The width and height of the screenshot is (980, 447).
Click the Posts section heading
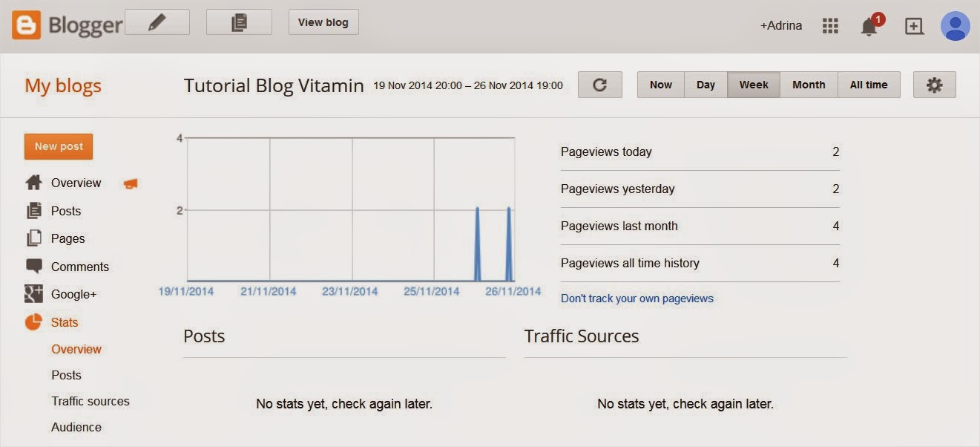[x=204, y=336]
